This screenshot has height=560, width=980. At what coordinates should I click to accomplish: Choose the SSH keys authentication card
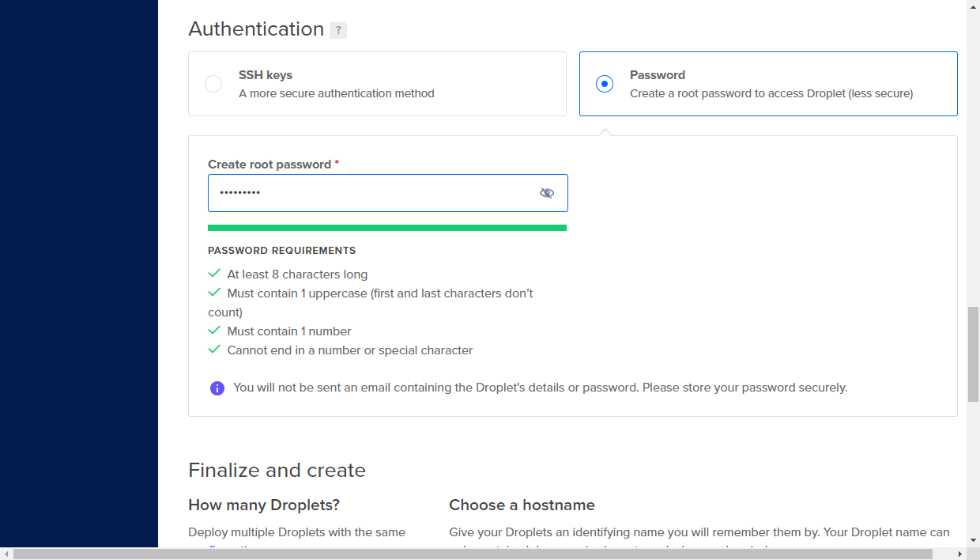tap(377, 83)
